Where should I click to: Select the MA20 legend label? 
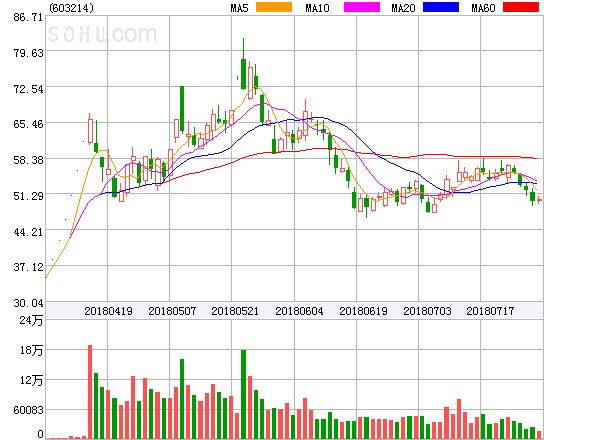tap(403, 8)
